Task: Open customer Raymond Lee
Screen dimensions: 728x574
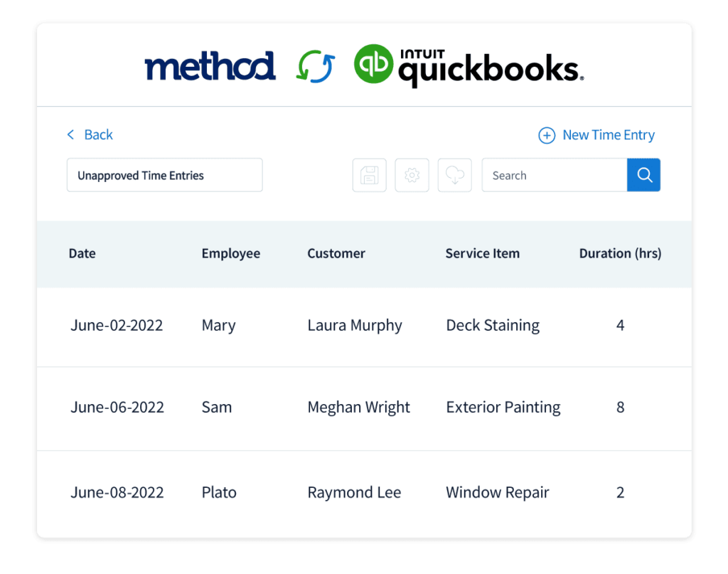Action: click(x=354, y=493)
